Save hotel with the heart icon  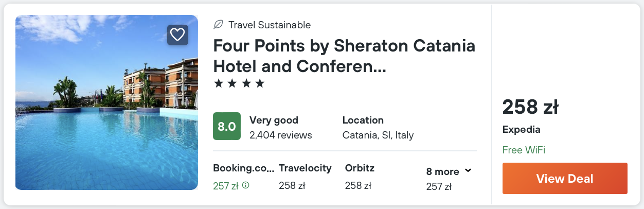(177, 35)
